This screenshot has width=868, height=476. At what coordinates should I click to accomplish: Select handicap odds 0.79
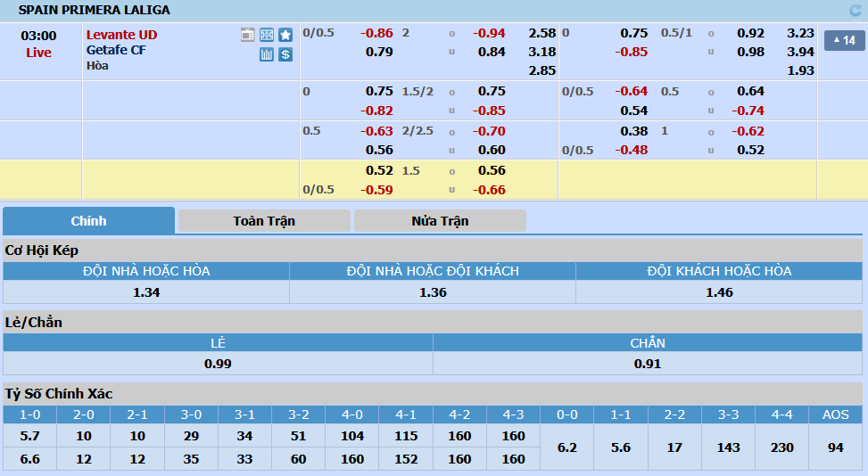(x=379, y=52)
